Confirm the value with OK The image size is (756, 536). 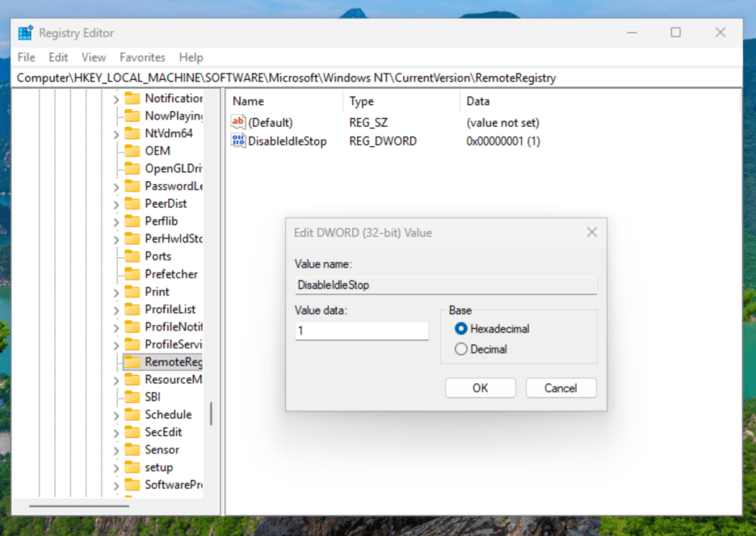[480, 387]
